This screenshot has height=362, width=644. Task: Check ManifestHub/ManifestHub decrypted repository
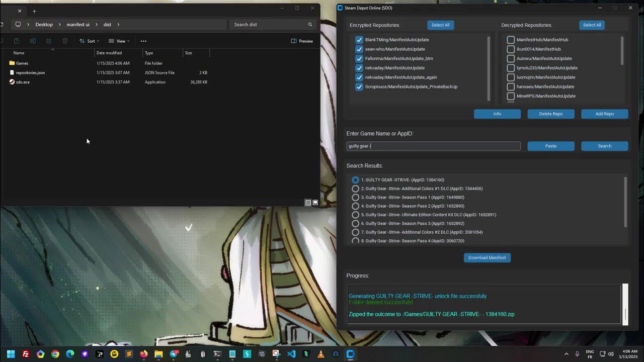tap(511, 40)
